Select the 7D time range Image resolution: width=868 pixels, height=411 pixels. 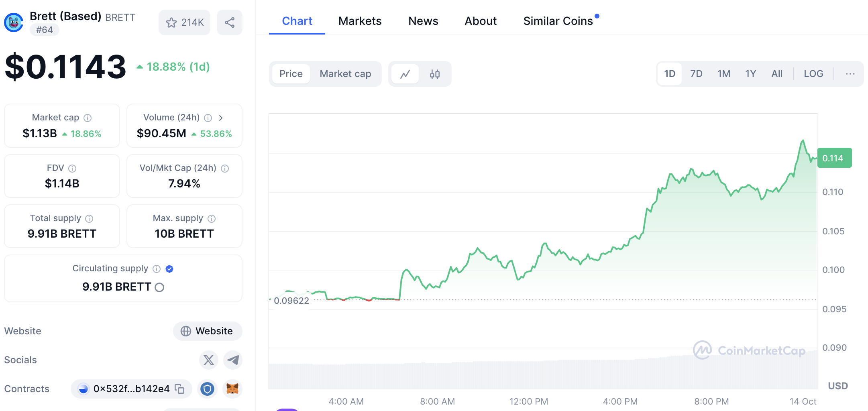[x=696, y=74]
